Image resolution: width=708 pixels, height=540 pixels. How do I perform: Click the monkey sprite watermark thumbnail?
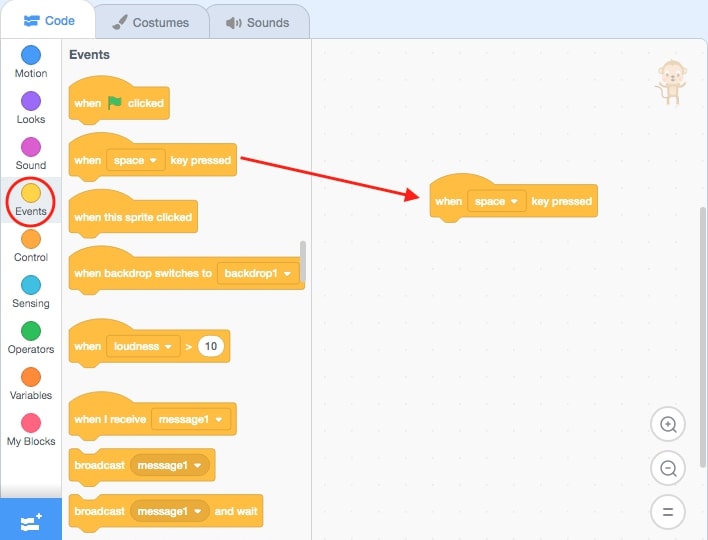[x=671, y=83]
